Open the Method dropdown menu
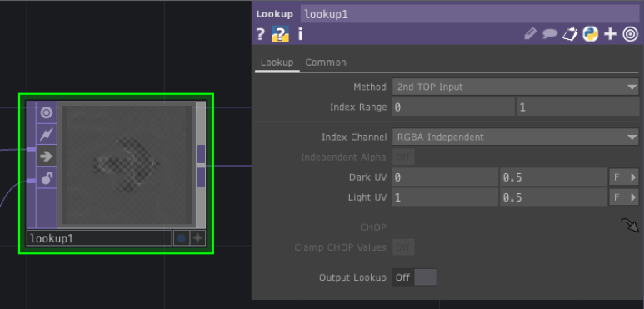Viewport: 644px width, 309px height. 515,87
